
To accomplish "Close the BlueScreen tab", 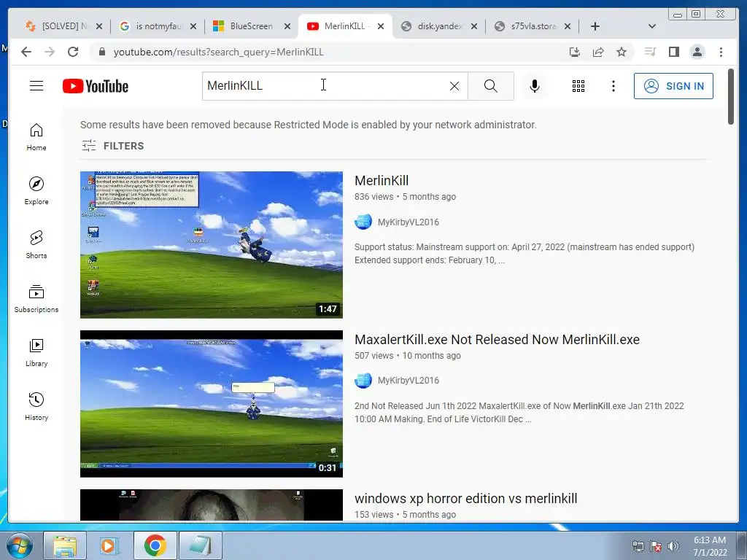I will (287, 26).
